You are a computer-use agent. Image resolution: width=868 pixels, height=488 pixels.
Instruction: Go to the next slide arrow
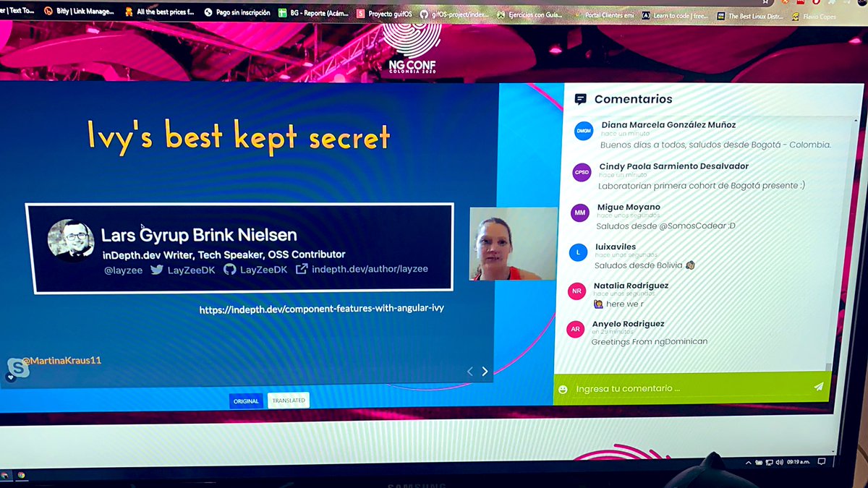tap(485, 372)
